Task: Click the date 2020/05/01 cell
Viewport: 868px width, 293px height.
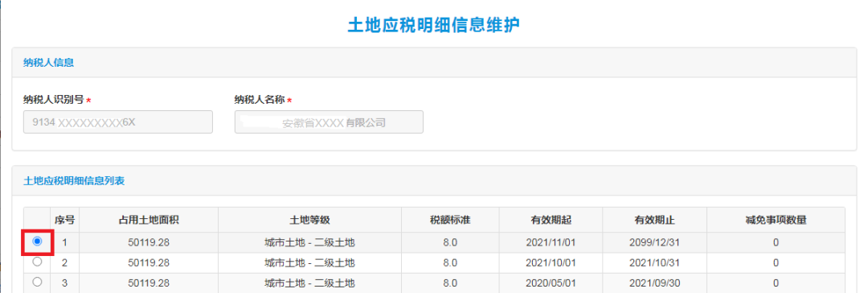Action: coord(551,283)
